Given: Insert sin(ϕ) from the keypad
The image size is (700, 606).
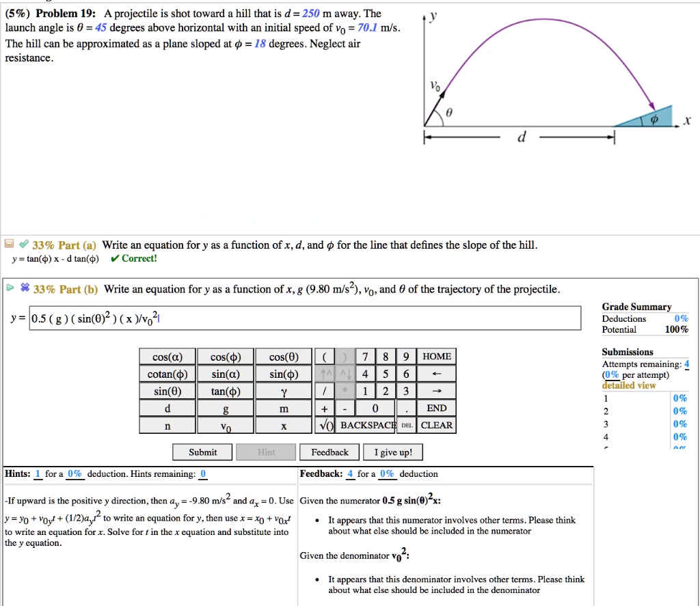Looking at the screenshot, I should coord(284,374).
